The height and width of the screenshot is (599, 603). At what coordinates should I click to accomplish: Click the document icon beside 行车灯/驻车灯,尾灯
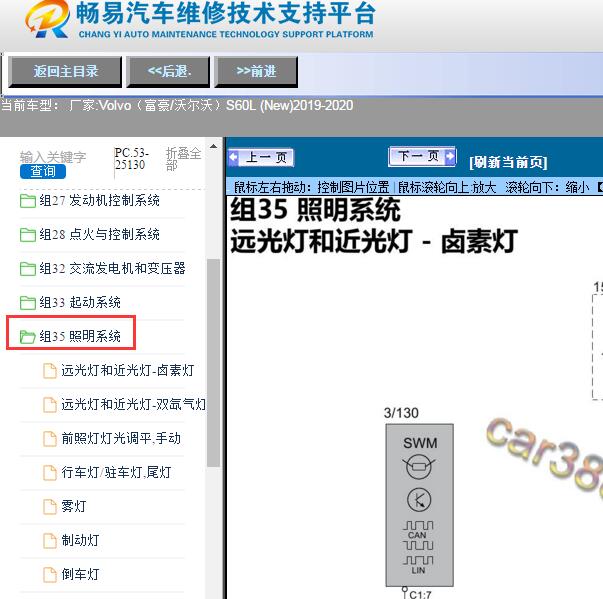[50, 473]
